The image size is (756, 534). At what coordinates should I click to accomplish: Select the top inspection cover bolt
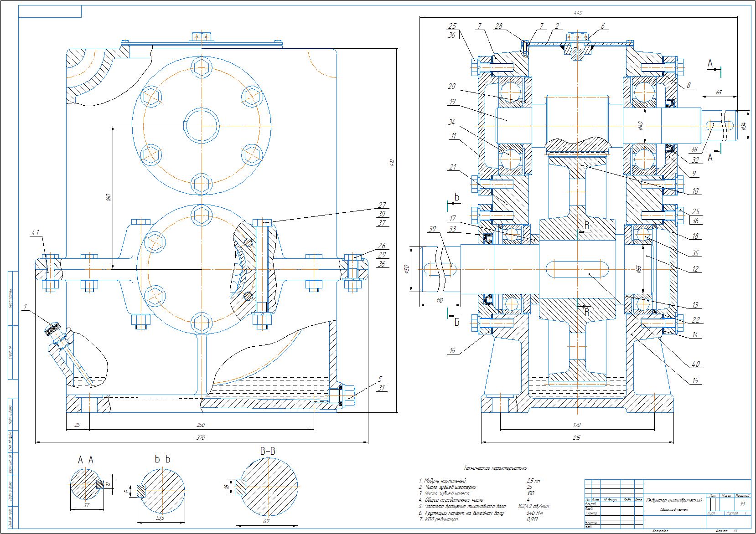point(201,36)
